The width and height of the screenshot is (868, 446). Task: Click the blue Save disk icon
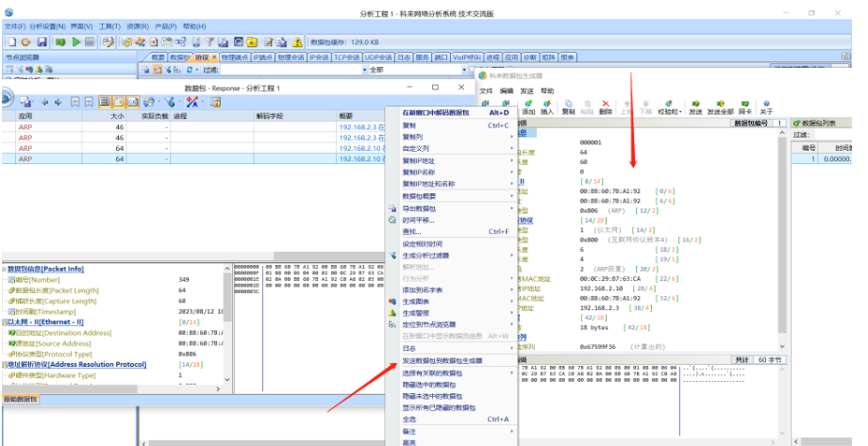coord(42,42)
